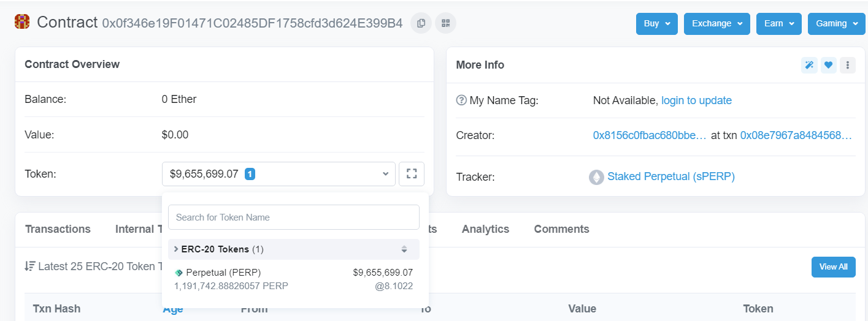Click the contract identicon image
This screenshot has height=321, width=868.
22,23
